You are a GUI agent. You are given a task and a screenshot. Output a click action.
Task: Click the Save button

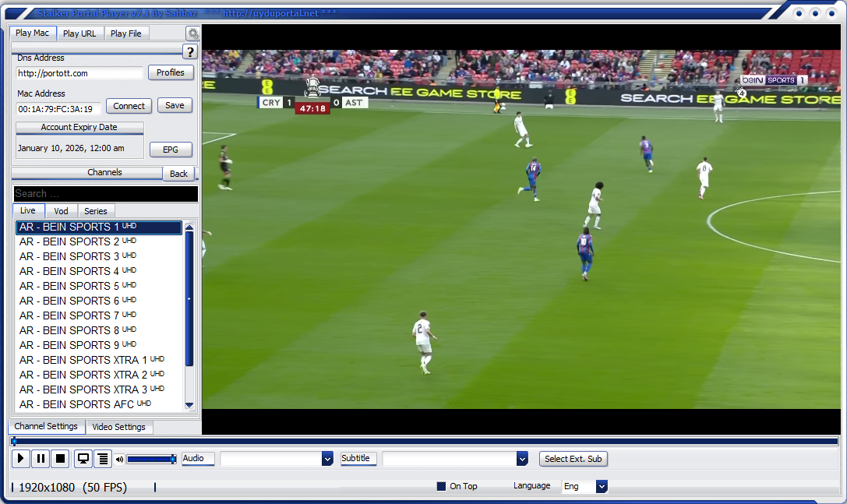point(175,105)
